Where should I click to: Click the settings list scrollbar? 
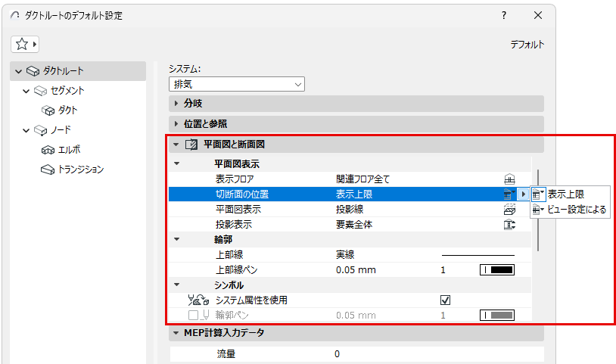pos(538,210)
